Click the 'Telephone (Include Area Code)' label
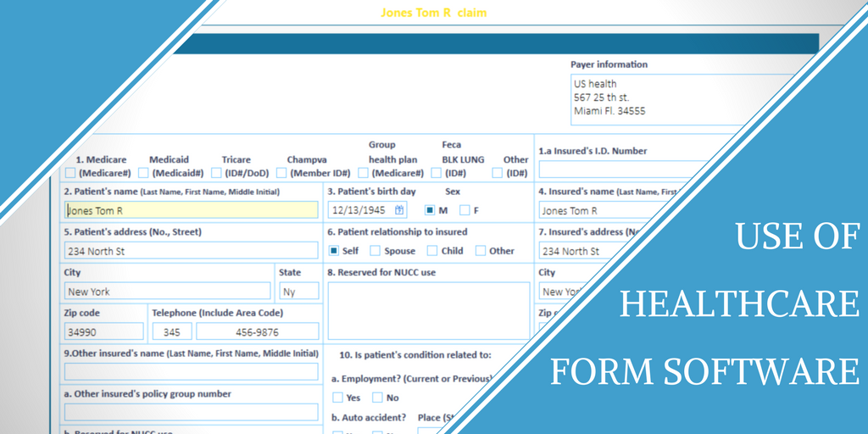868x434 pixels. (x=218, y=313)
